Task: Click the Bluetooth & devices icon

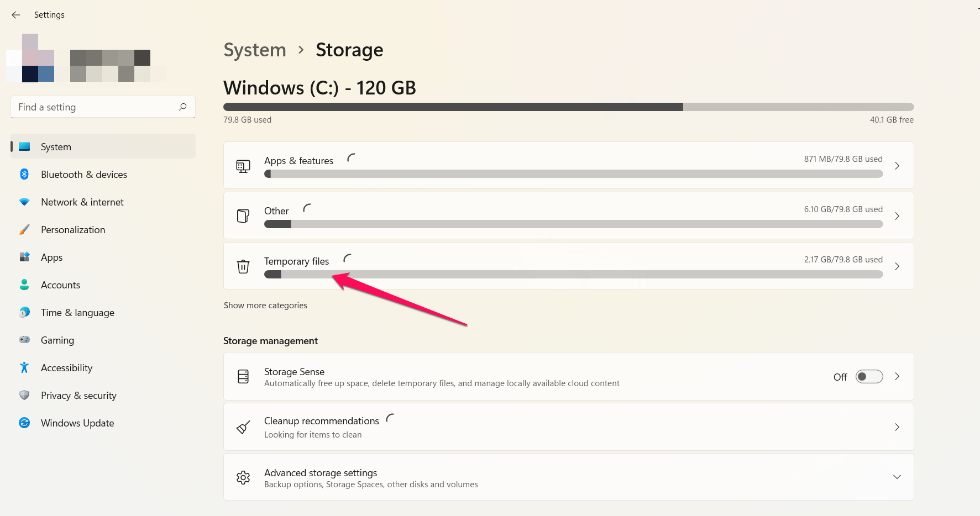Action: click(x=24, y=175)
